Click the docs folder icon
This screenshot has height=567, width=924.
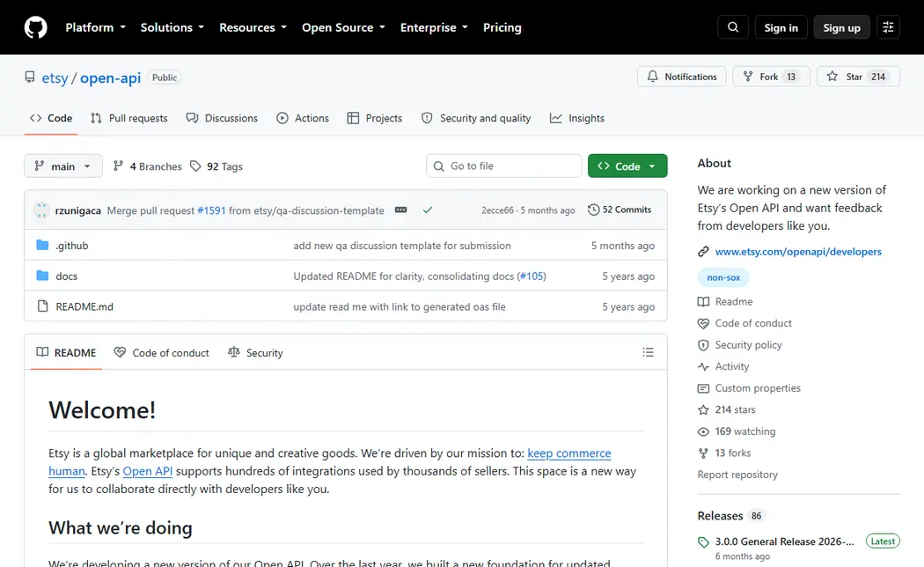tap(42, 276)
